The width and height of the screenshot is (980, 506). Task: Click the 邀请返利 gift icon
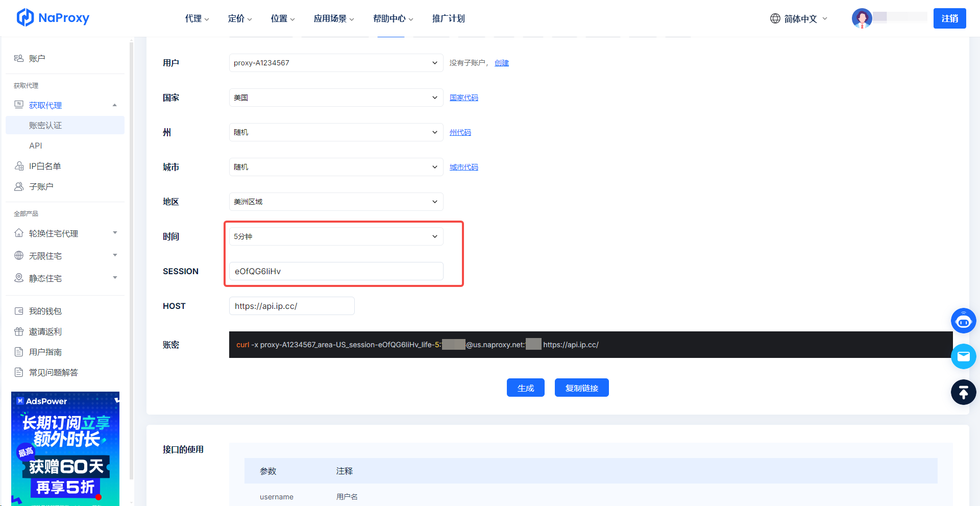(19, 331)
